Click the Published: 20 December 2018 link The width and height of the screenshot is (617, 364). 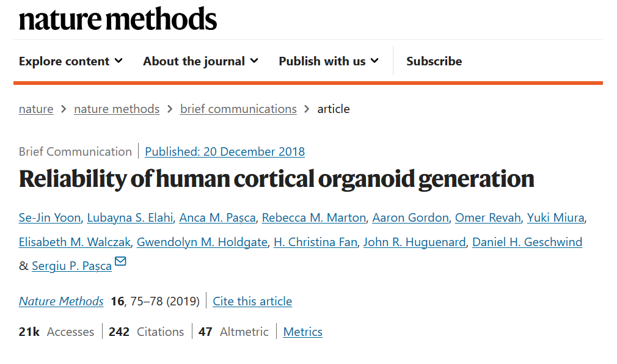[225, 151]
